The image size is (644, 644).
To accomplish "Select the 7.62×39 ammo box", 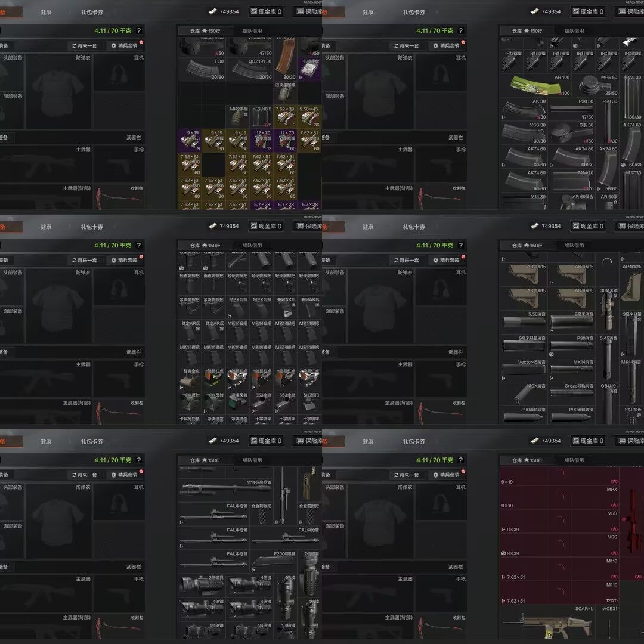I will pyautogui.click(x=285, y=117).
